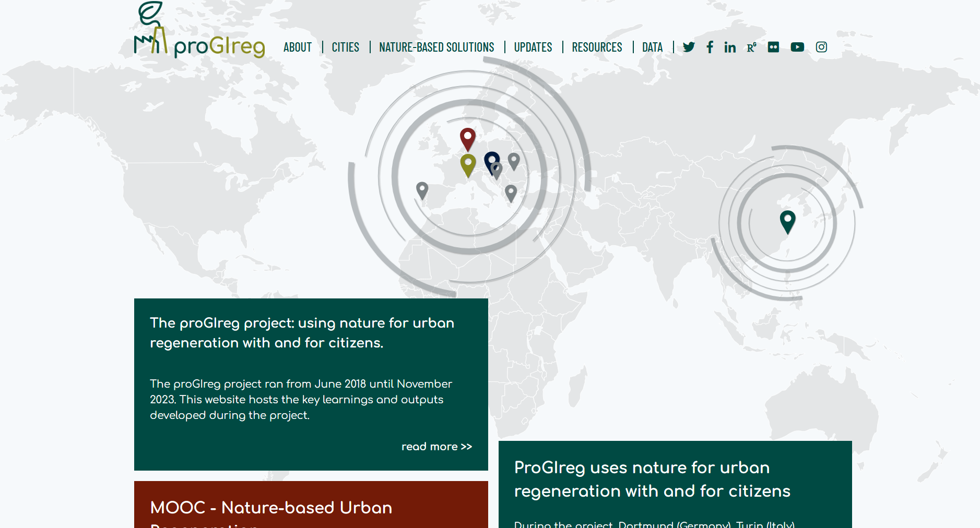
Task: Open the LinkedIn profile icon
Action: point(730,47)
